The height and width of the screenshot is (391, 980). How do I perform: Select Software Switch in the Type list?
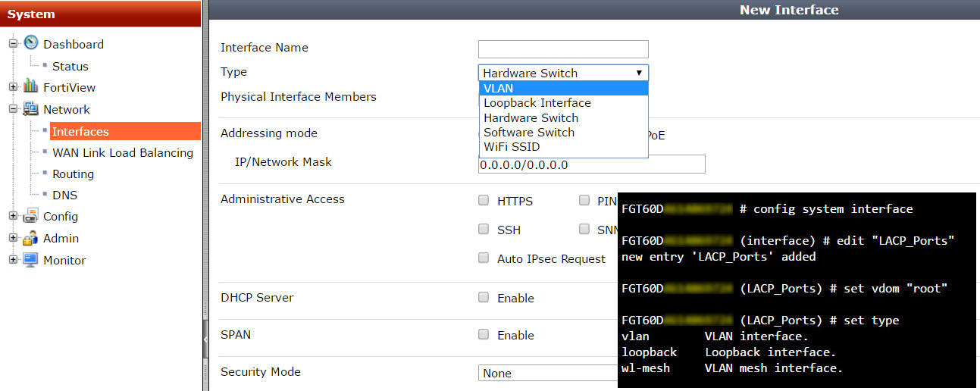[x=529, y=132]
